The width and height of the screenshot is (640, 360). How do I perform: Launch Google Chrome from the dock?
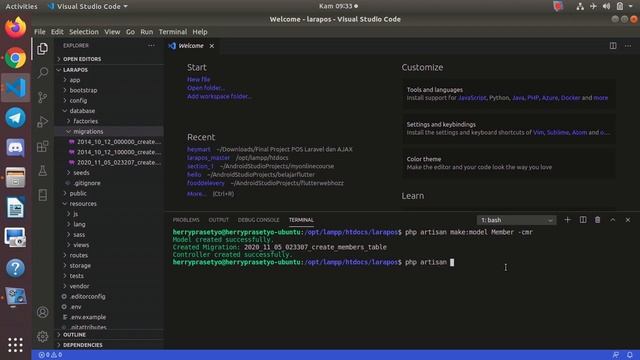(x=16, y=58)
